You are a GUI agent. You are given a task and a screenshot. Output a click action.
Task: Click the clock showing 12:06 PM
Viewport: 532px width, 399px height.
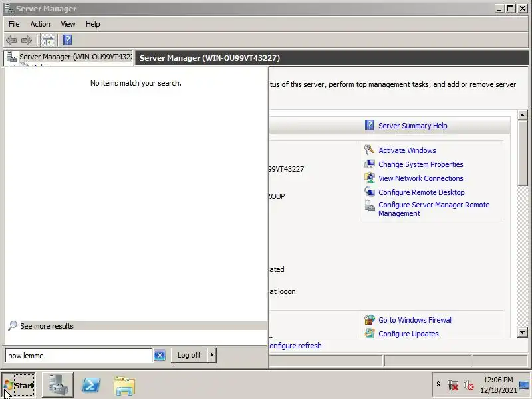498,385
